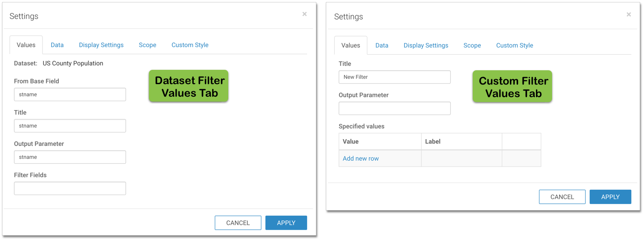This screenshot has width=644, height=239.
Task: Open Custom Style tab in Dataset Filter dialog
Action: pyautogui.click(x=190, y=45)
